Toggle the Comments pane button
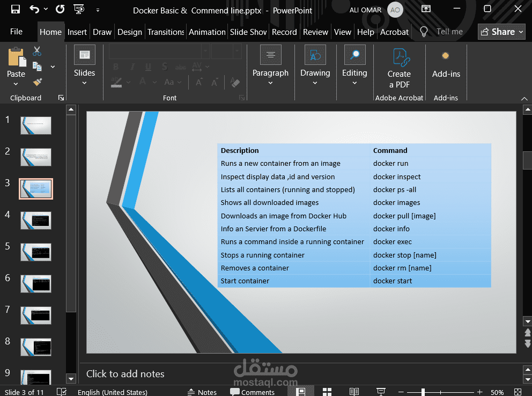The height and width of the screenshot is (396, 532). pyautogui.click(x=252, y=392)
